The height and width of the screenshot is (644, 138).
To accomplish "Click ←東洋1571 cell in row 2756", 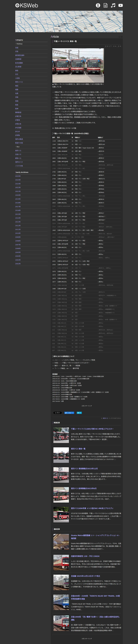I will pos(101,179).
